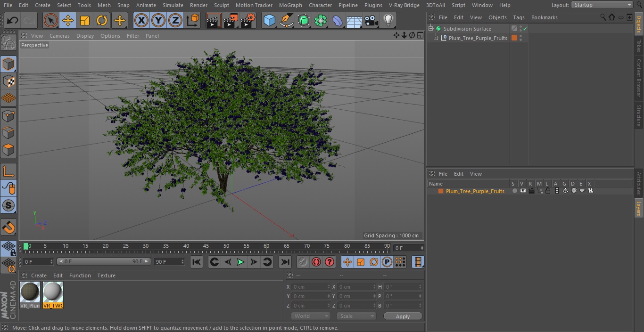This screenshot has height=332, width=644.
Task: Open the Layout Startup dropdown
Action: (603, 5)
